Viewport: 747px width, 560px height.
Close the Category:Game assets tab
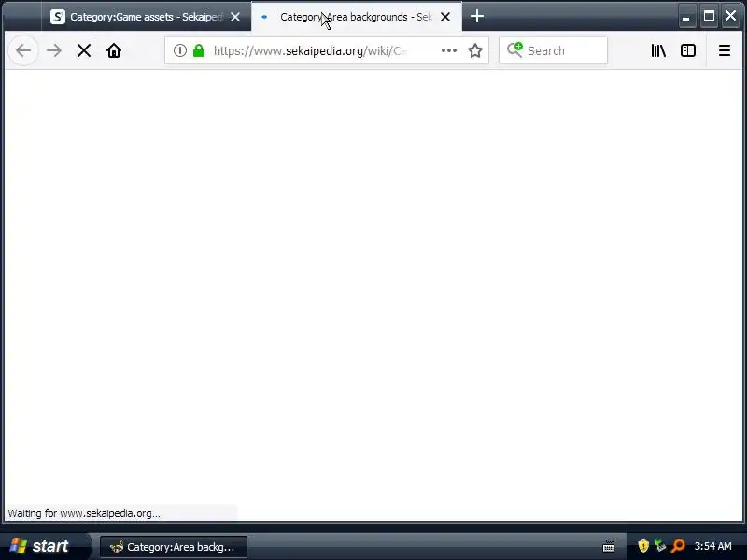(x=235, y=17)
